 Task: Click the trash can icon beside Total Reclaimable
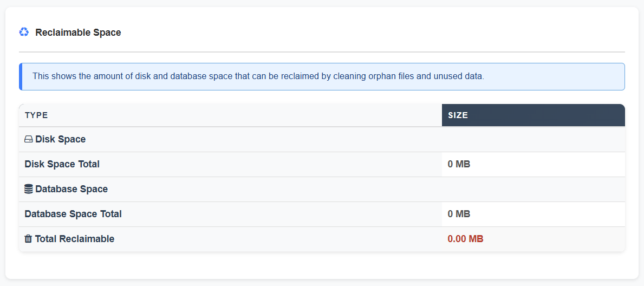(28, 239)
